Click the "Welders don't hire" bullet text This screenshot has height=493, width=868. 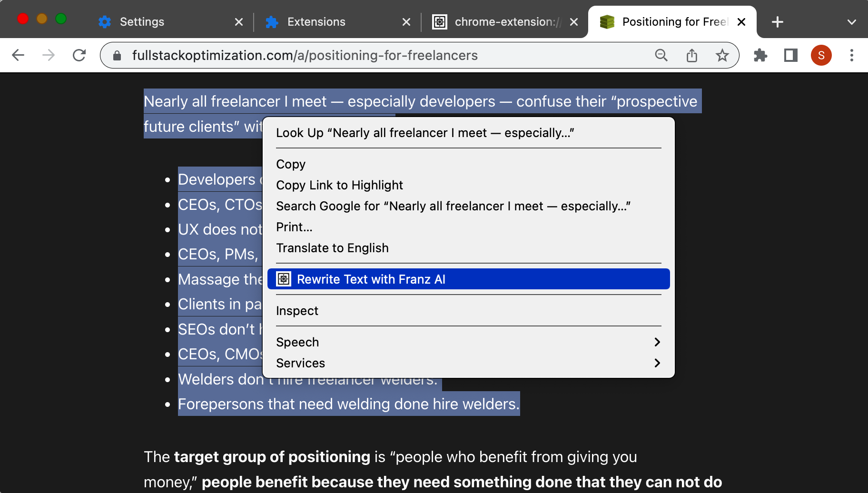click(308, 380)
